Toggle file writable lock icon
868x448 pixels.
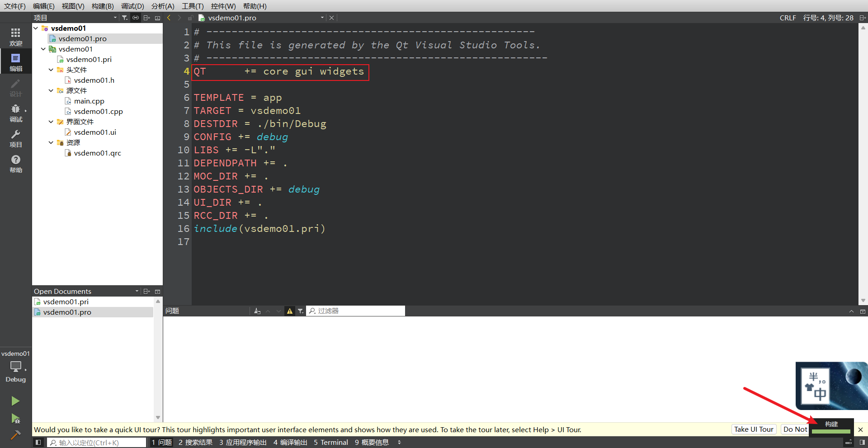point(190,18)
